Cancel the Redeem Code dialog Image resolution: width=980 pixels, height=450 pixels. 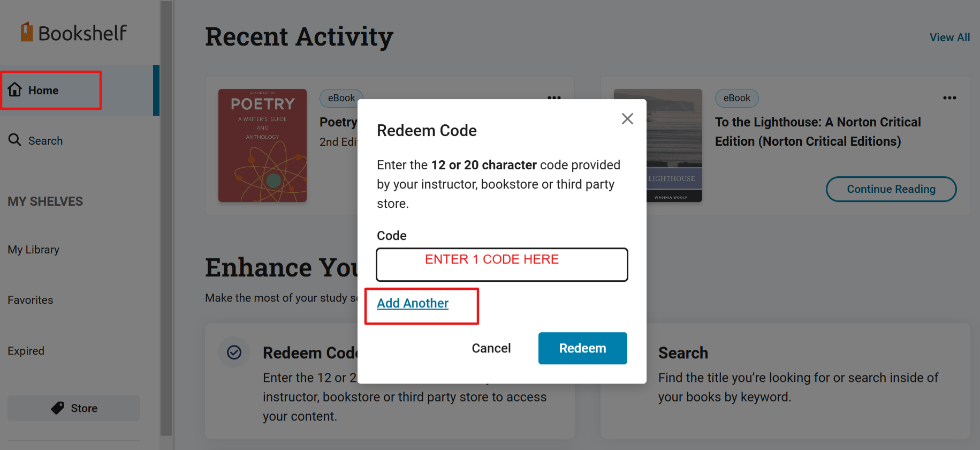tap(491, 348)
